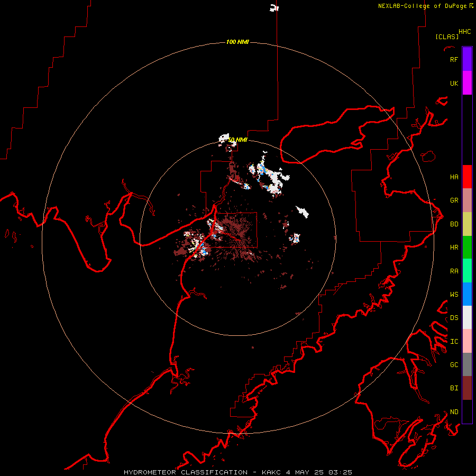Click the ND black legend swatch

point(467,411)
